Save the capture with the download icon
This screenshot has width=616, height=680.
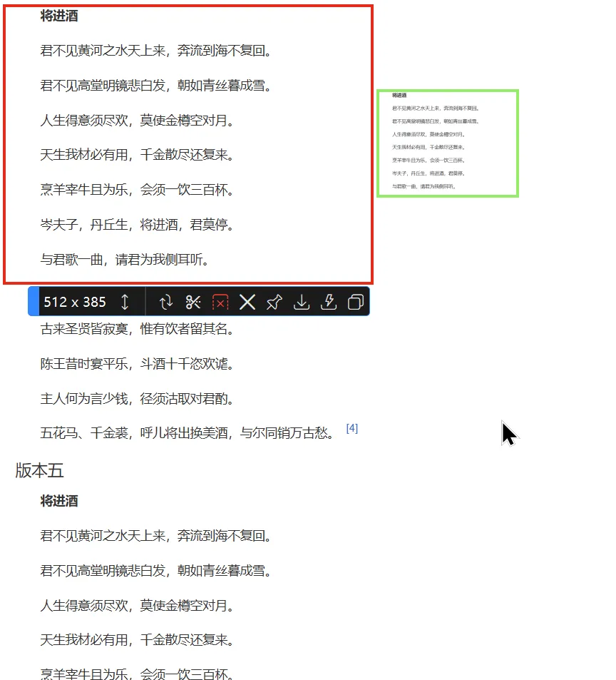coord(301,302)
